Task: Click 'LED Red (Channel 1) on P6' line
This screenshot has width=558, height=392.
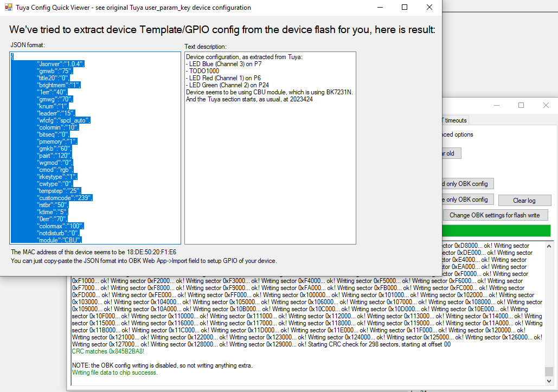Action: [223, 78]
